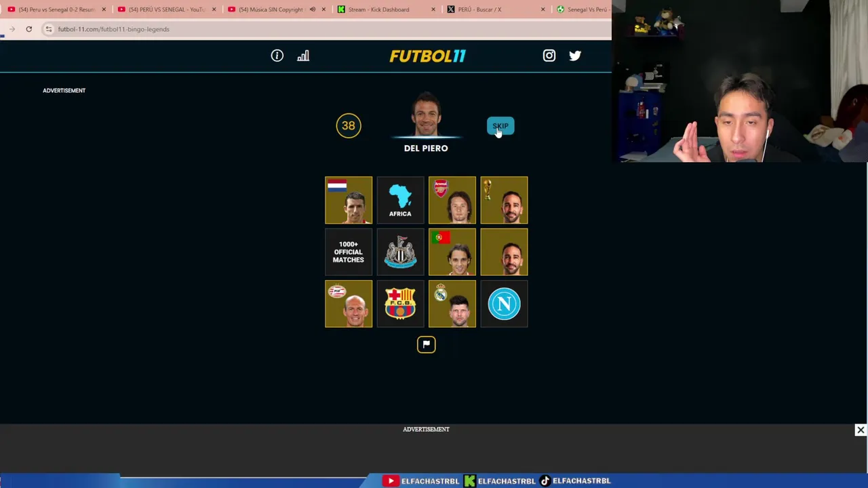Switch to Senegal Vs Perú tab
Screen dimensions: 868x488
point(583,9)
